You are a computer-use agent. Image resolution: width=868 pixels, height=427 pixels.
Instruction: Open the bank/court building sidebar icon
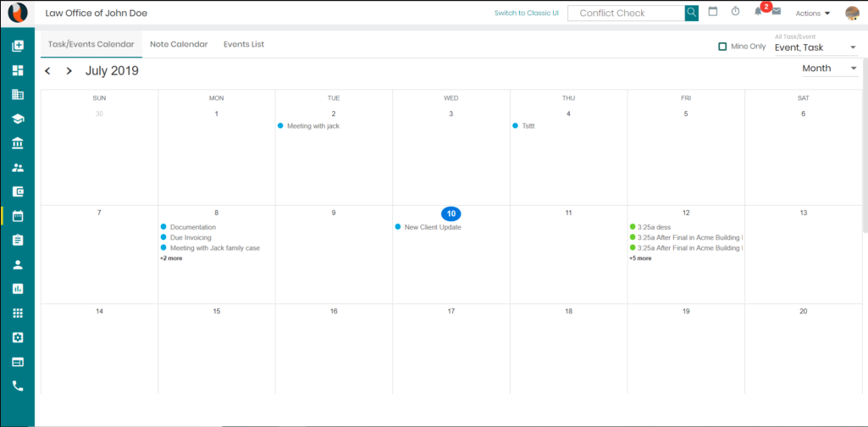point(18,143)
